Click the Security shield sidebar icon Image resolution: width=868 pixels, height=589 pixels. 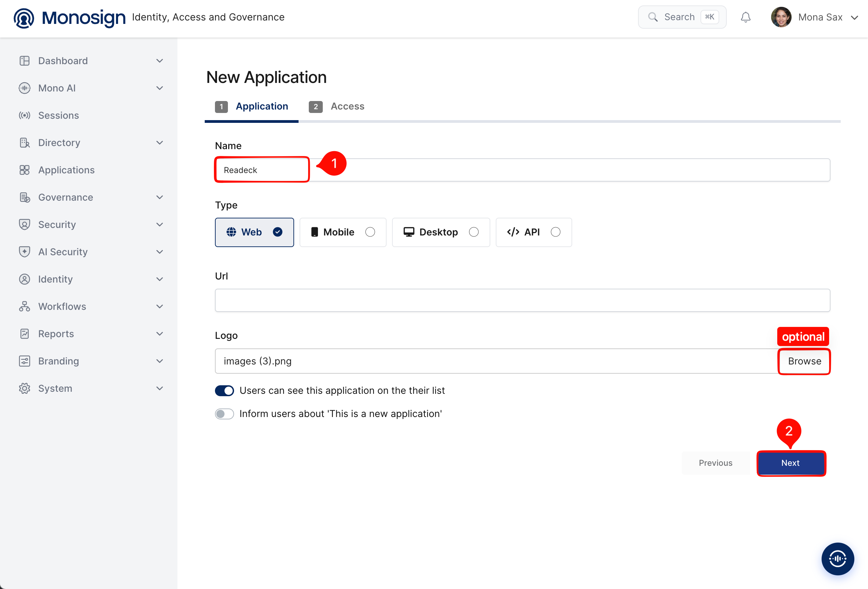[x=25, y=225]
